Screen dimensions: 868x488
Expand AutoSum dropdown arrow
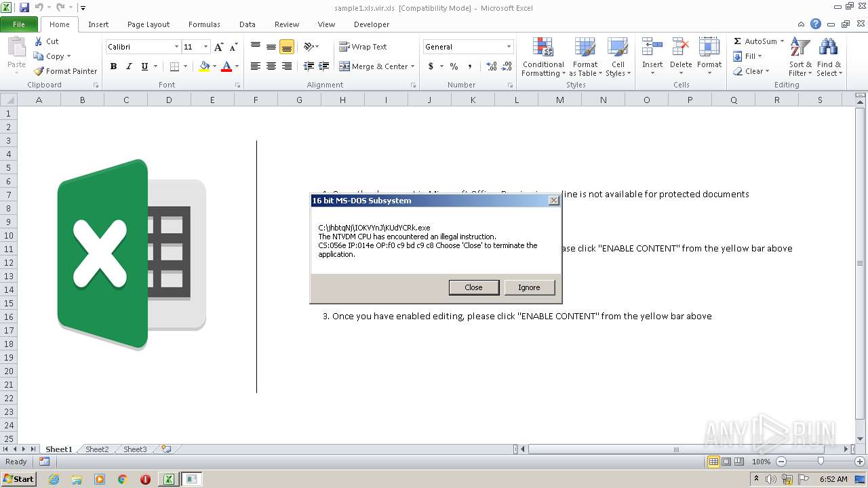pyautogui.click(x=782, y=41)
